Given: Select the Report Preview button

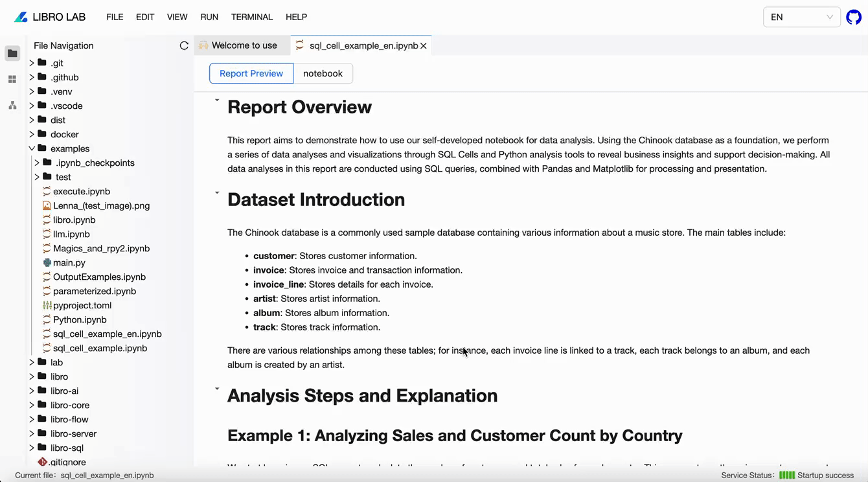Looking at the screenshot, I should [251, 73].
